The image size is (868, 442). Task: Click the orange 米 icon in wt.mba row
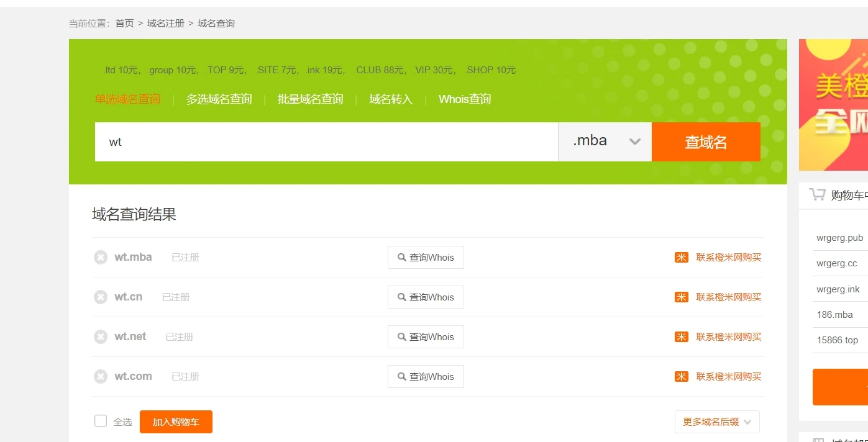coord(681,257)
